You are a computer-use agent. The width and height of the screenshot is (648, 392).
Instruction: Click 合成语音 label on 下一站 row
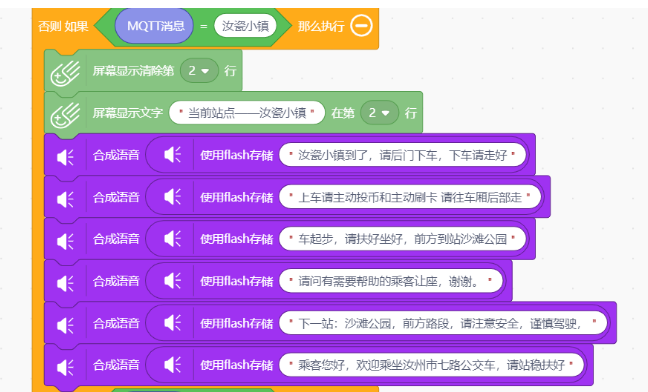click(x=116, y=323)
